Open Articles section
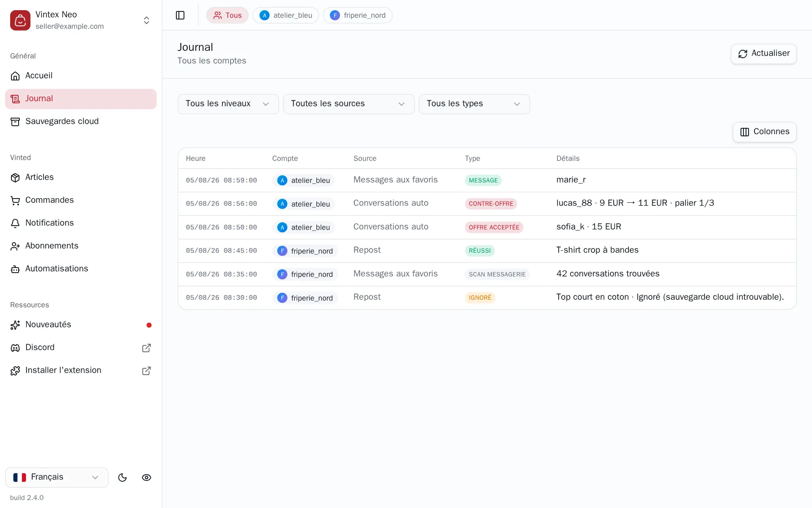Image resolution: width=812 pixels, height=508 pixels. [x=81, y=177]
